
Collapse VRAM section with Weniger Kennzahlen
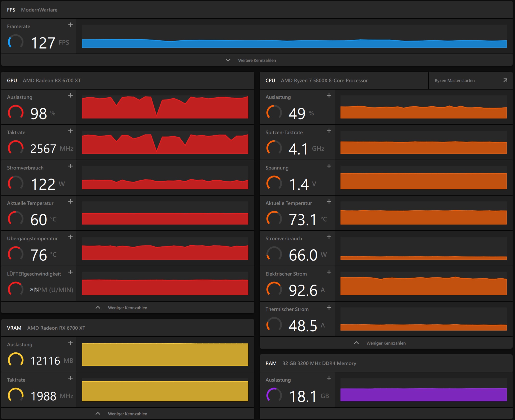(x=127, y=414)
